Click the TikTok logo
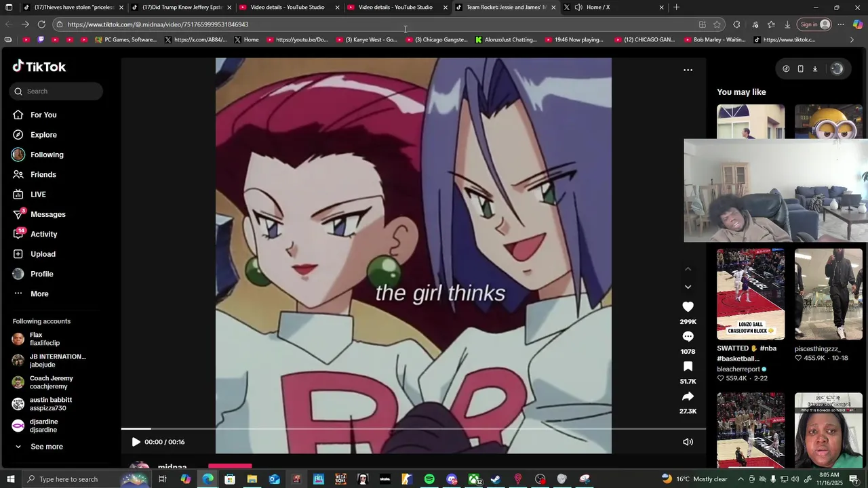Image resolution: width=868 pixels, height=488 pixels. pos(39,66)
